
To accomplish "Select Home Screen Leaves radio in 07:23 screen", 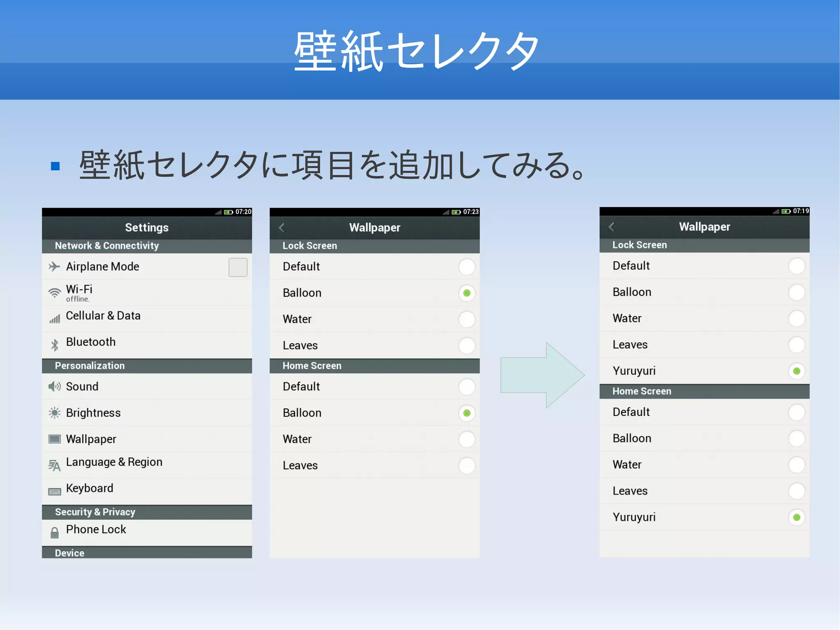I will (467, 465).
